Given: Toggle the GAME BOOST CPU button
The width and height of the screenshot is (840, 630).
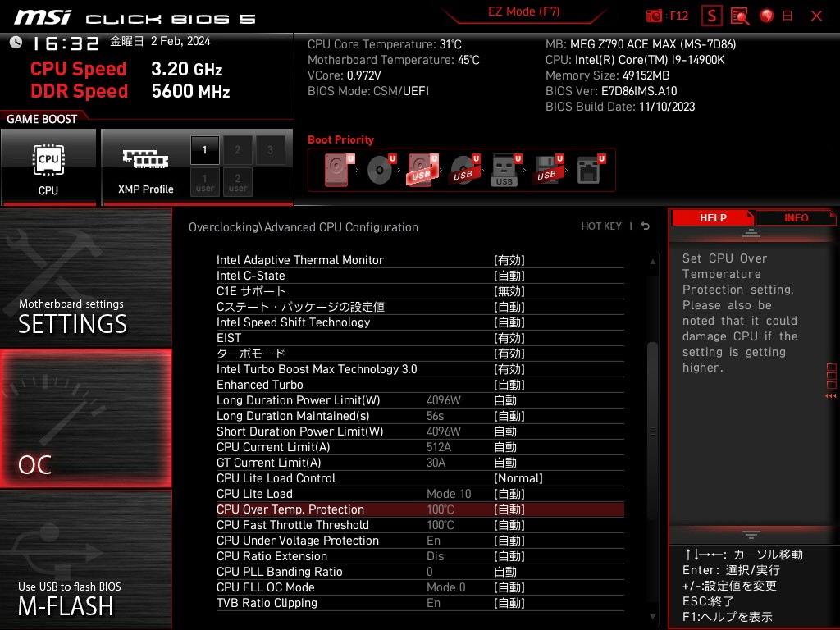Looking at the screenshot, I should pyautogui.click(x=48, y=167).
